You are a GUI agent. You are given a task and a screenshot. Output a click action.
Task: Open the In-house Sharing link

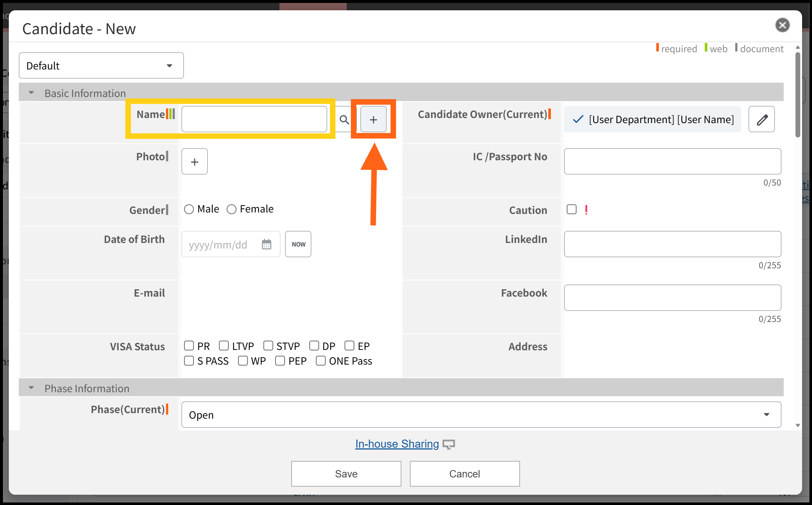(397, 444)
